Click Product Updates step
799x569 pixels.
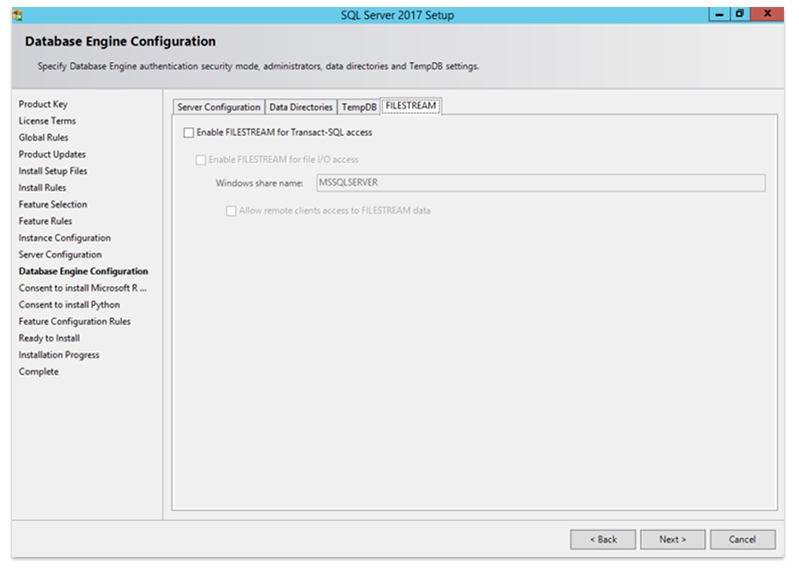point(52,154)
